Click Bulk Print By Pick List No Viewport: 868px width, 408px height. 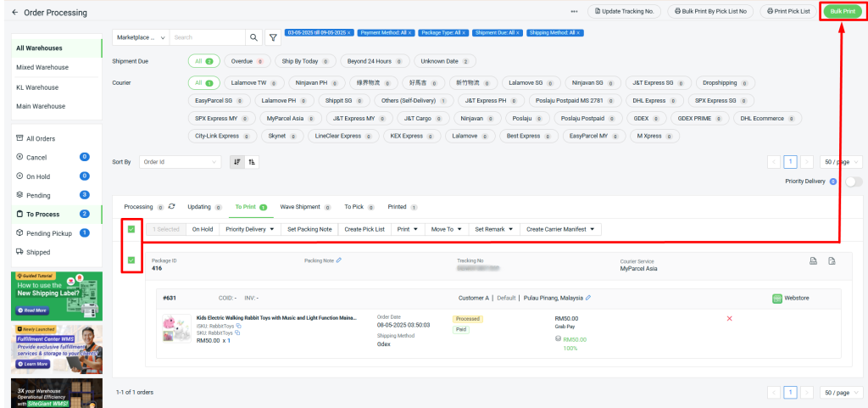(710, 12)
